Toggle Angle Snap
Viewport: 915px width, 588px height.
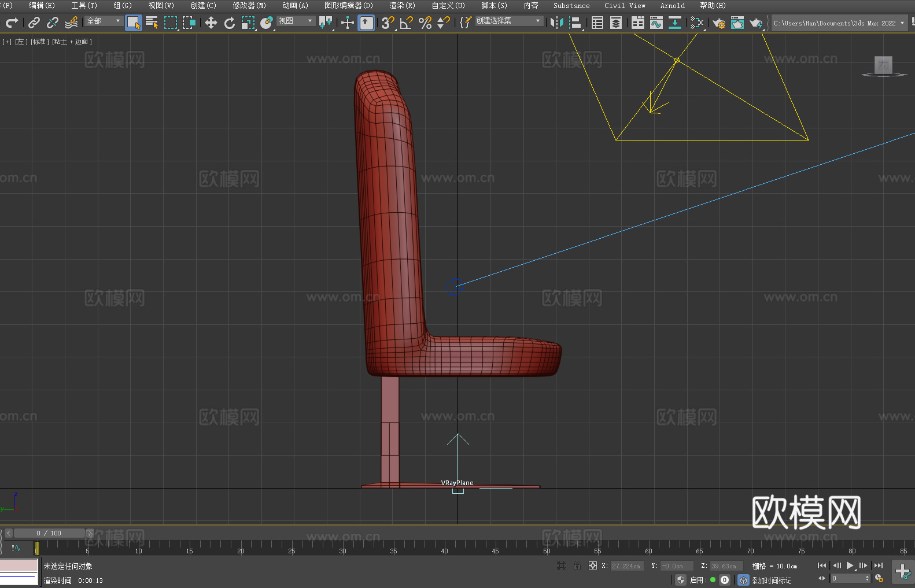tap(407, 23)
